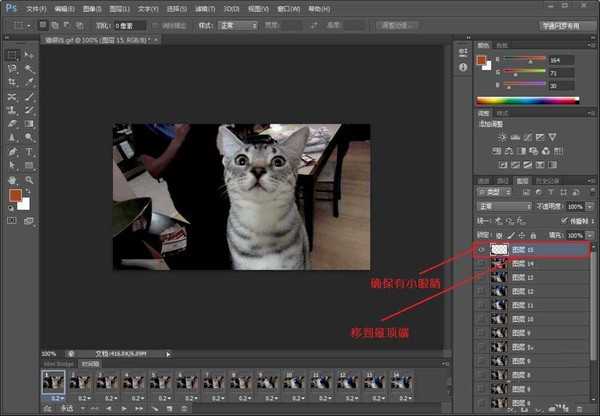The height and width of the screenshot is (416, 600).
Task: Select the Hand tool
Action: tap(11, 179)
